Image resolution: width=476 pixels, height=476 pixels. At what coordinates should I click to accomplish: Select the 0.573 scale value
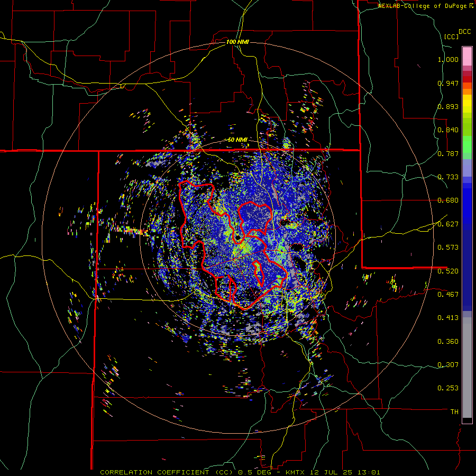[x=448, y=248]
